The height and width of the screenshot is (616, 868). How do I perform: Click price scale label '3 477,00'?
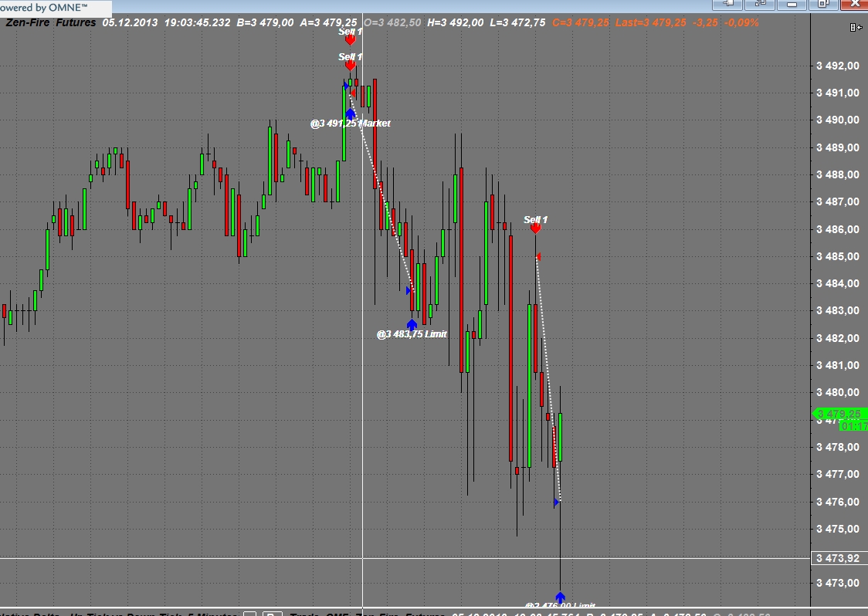click(x=838, y=474)
